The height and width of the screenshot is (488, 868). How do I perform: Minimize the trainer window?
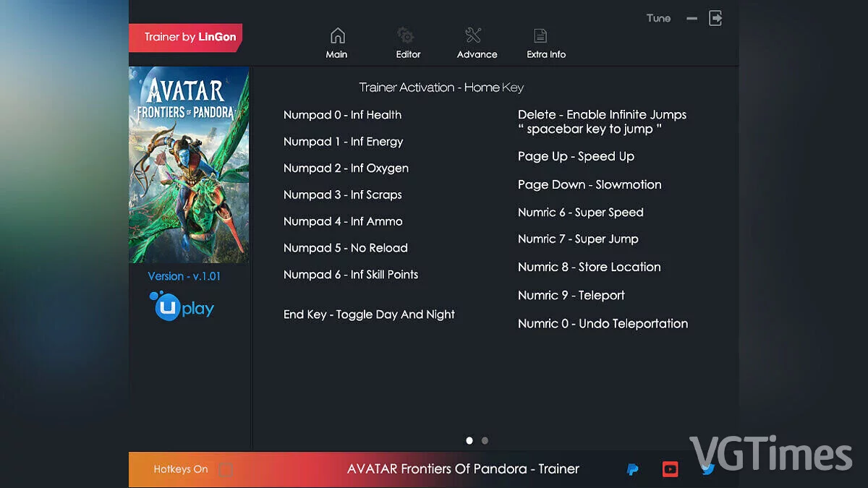pos(691,18)
